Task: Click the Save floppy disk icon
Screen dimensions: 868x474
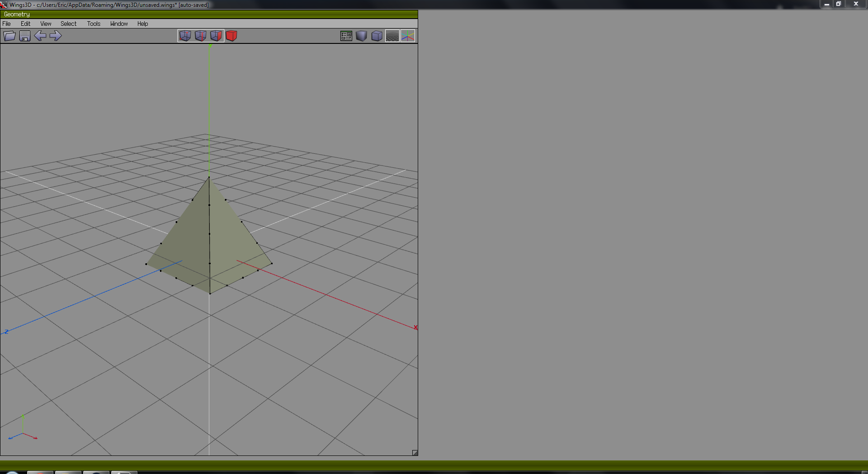Action: click(x=25, y=36)
